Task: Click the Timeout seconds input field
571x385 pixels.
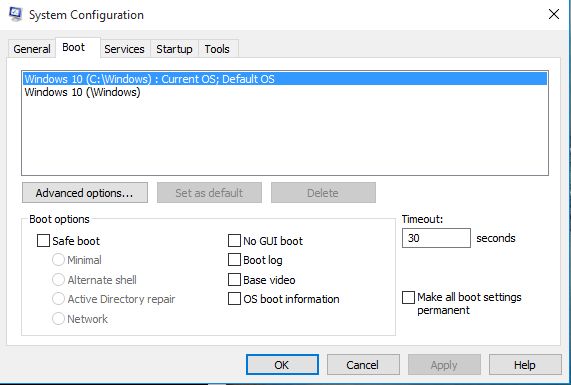Action: pos(436,238)
